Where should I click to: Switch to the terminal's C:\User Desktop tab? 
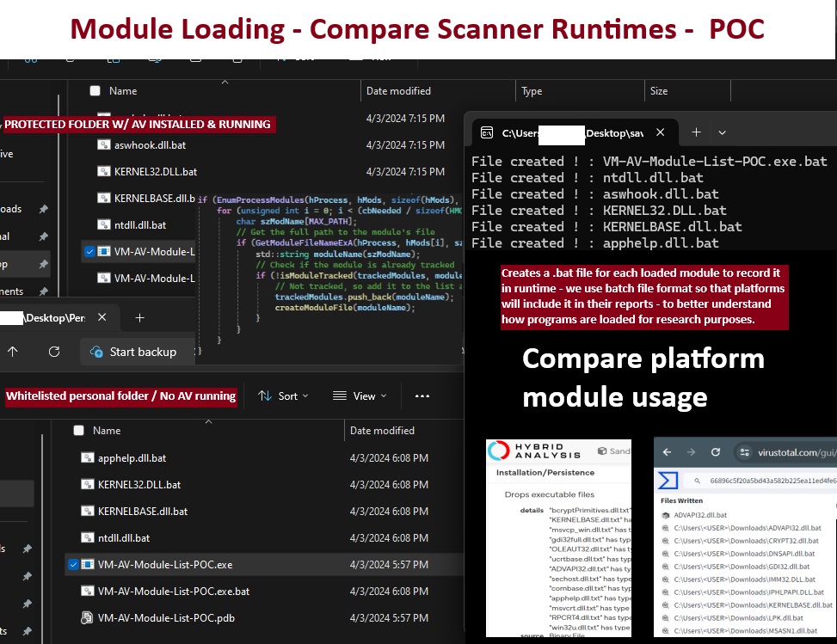tap(575, 132)
